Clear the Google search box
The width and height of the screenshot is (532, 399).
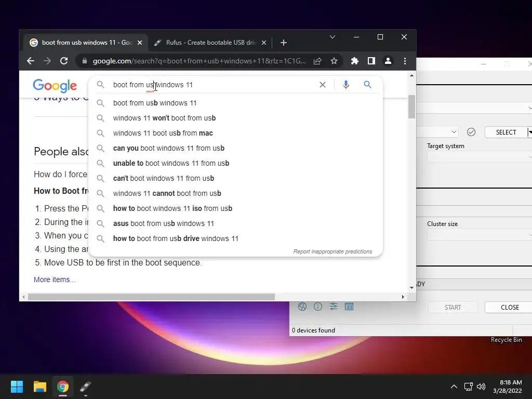tap(322, 85)
